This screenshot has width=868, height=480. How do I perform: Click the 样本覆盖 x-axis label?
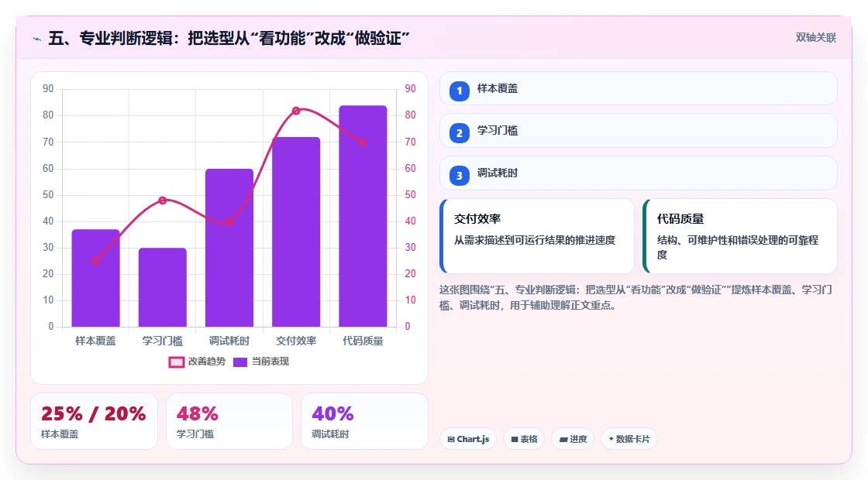[96, 341]
